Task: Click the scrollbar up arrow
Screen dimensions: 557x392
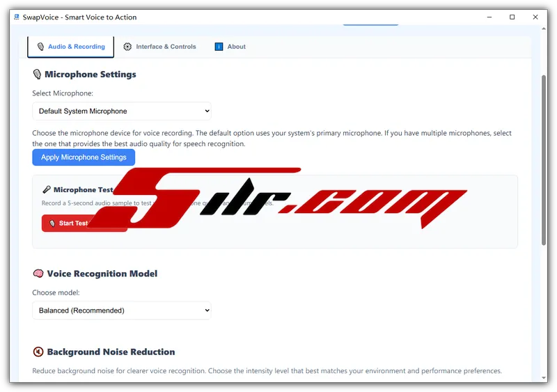Action: tap(544, 29)
